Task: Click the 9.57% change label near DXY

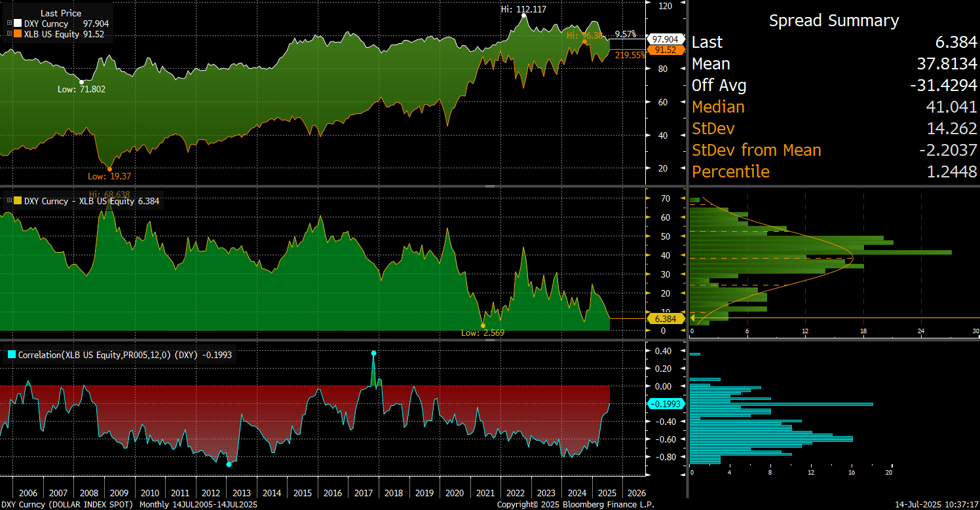Action: [x=626, y=34]
